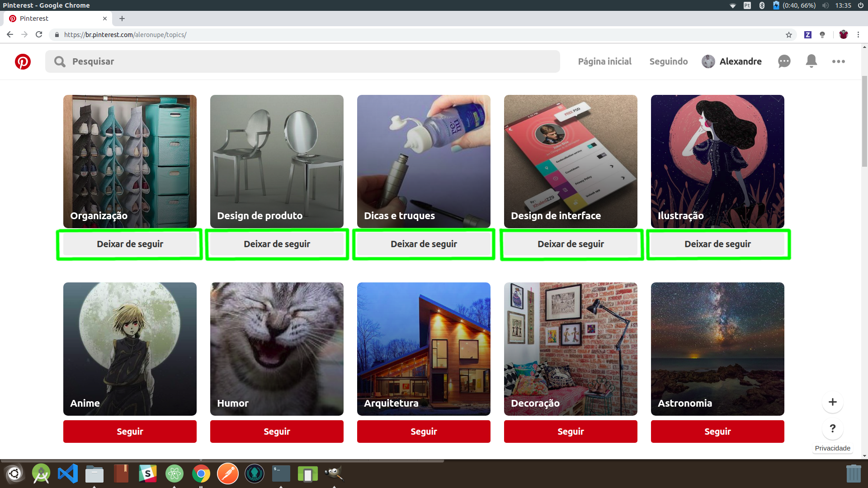Unfollow the Ilustração topic

[717, 244]
